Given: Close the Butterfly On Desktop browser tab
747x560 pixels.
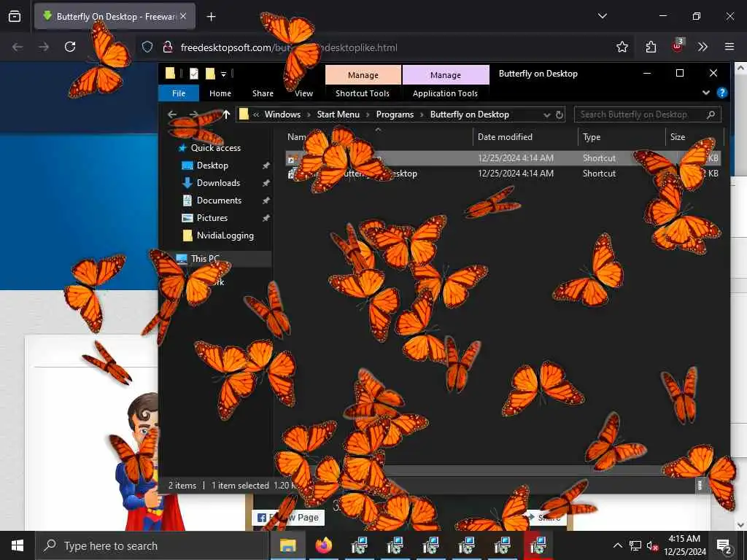Looking at the screenshot, I should (183, 16).
